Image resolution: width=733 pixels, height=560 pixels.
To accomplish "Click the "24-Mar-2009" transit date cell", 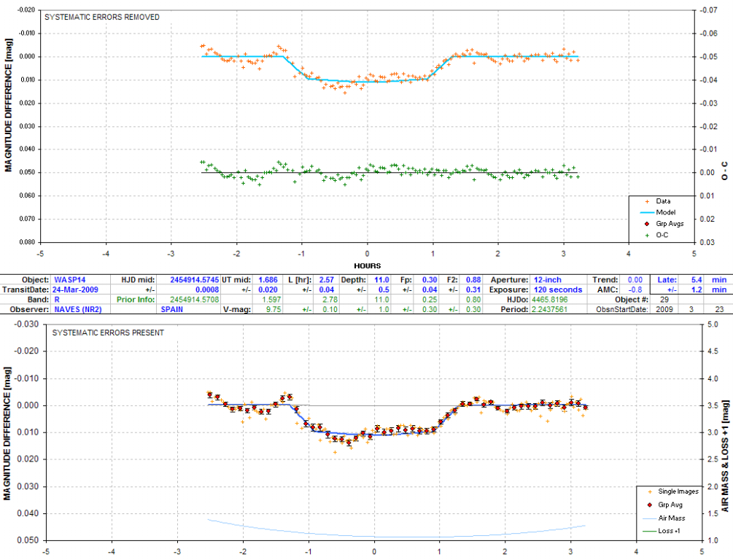I will click(x=75, y=289).
